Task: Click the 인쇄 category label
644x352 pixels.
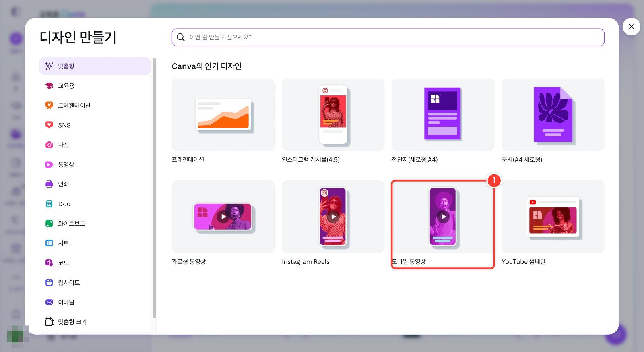Action: [x=63, y=184]
